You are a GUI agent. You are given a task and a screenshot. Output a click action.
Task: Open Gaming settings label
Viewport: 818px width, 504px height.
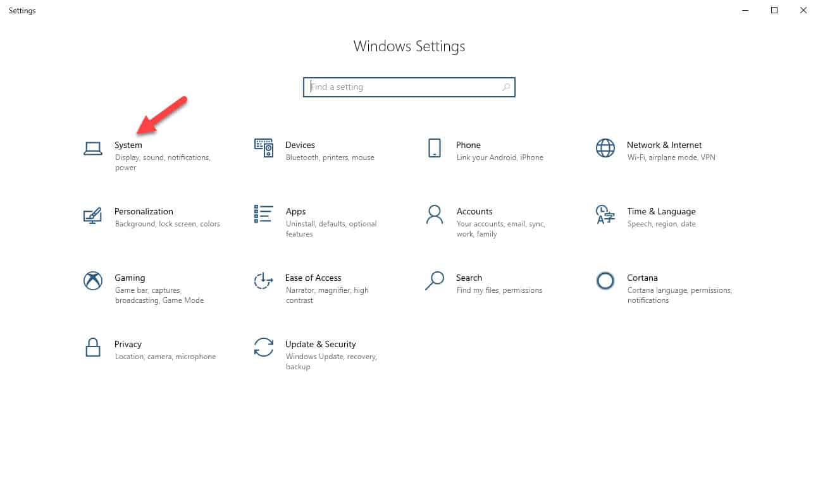click(x=130, y=278)
